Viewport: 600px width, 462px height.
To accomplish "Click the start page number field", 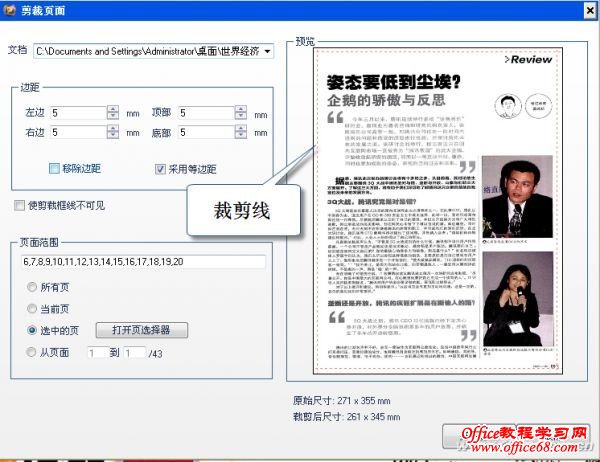I will (96, 353).
